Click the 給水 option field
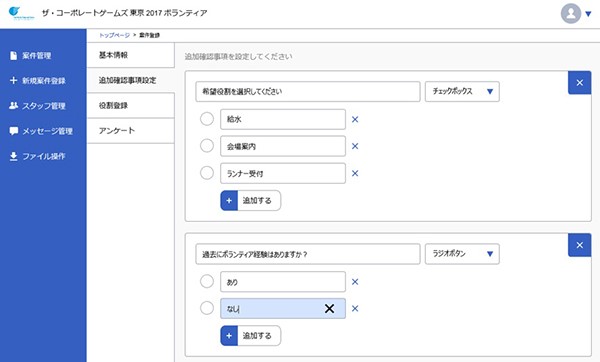 283,119
